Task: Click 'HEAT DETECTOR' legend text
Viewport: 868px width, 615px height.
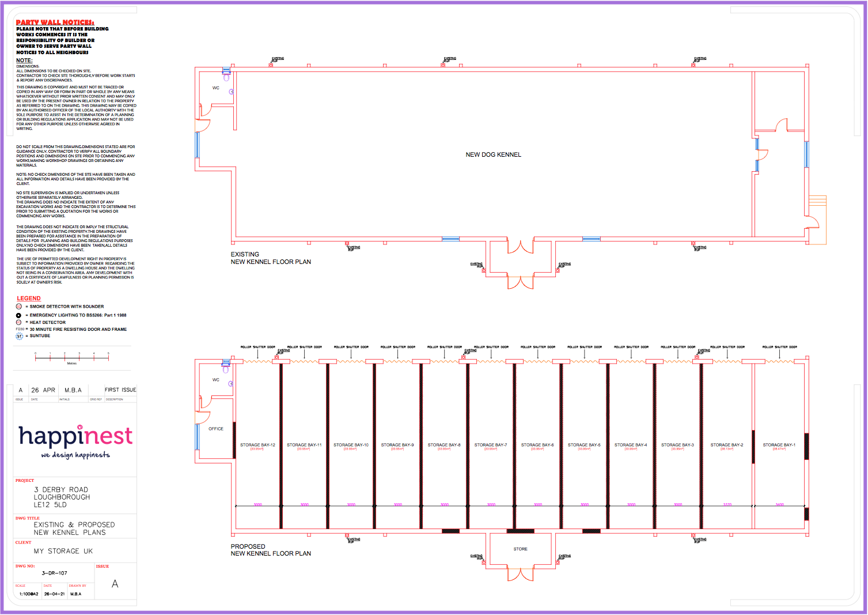Action: (x=48, y=323)
